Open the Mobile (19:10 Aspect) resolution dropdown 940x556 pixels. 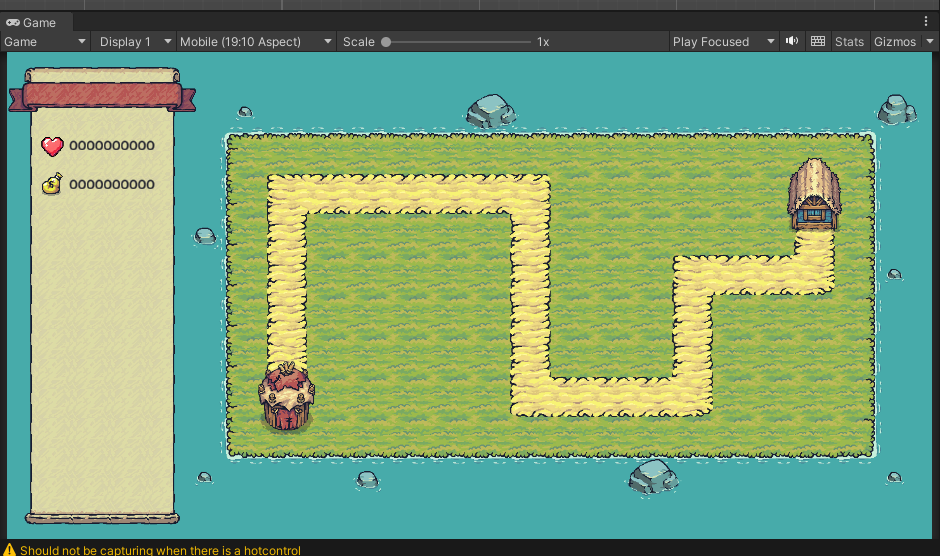click(256, 42)
